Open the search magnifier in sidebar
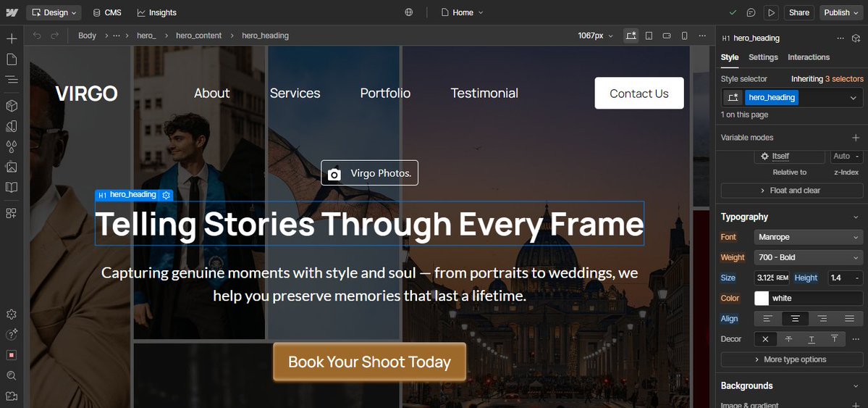Image resolution: width=868 pixels, height=408 pixels. [12, 375]
